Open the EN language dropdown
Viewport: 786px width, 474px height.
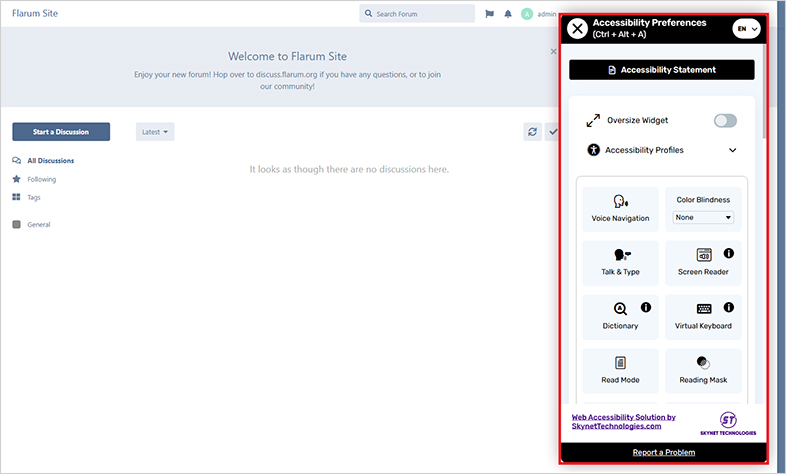(x=746, y=29)
